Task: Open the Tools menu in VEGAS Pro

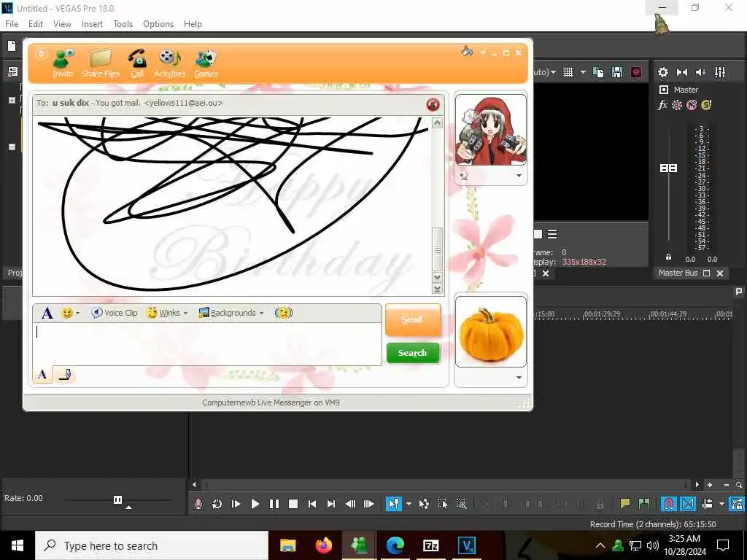Action: pos(123,24)
